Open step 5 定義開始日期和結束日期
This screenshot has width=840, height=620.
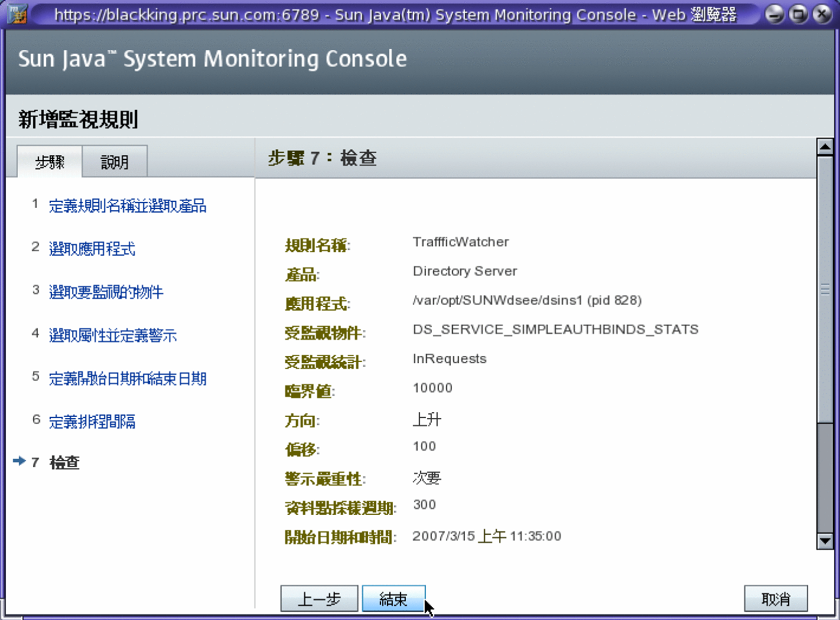point(128,378)
